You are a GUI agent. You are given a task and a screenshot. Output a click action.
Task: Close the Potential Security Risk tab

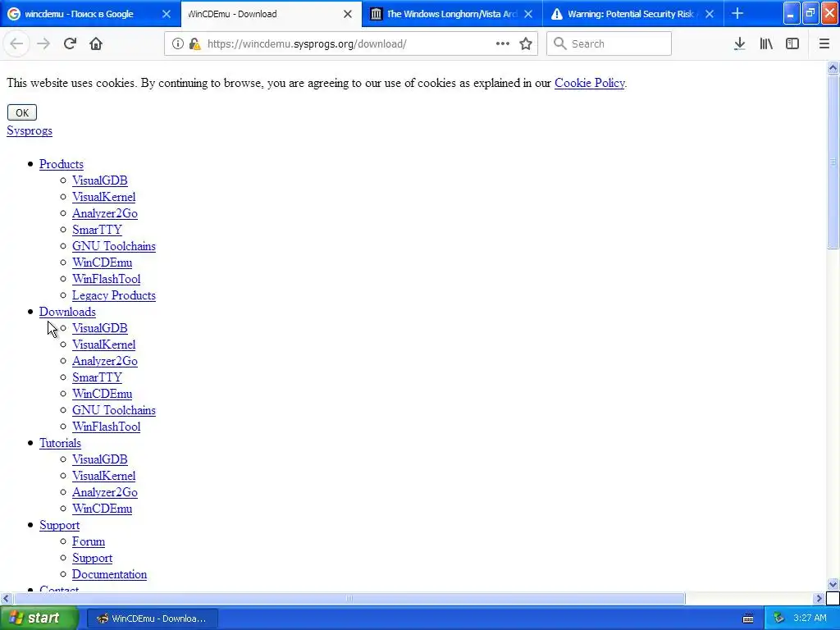pyautogui.click(x=710, y=14)
